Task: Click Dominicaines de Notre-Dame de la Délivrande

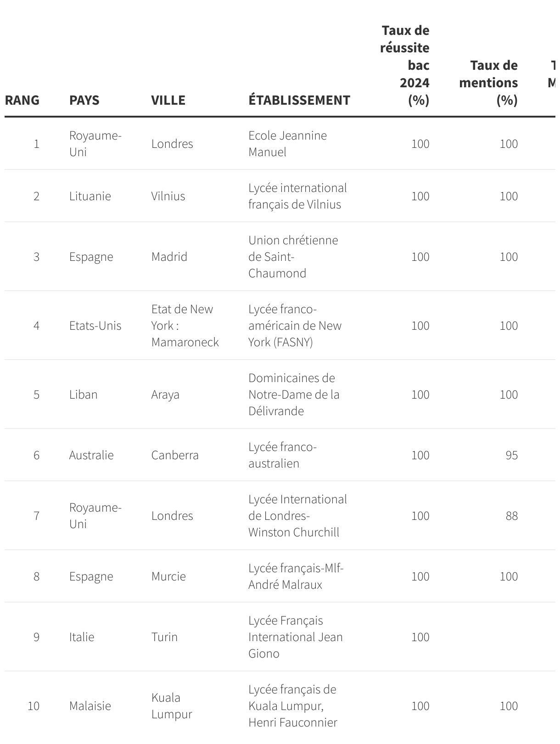Action: pyautogui.click(x=294, y=395)
